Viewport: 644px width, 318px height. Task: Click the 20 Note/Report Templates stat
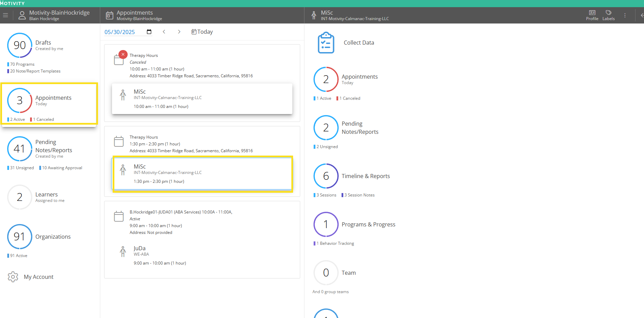(x=34, y=71)
